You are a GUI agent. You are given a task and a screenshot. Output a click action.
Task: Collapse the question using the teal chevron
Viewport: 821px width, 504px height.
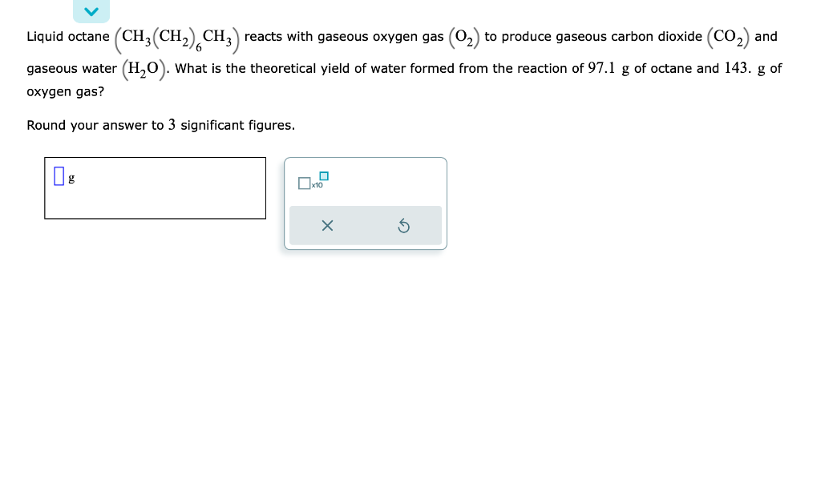(91, 11)
